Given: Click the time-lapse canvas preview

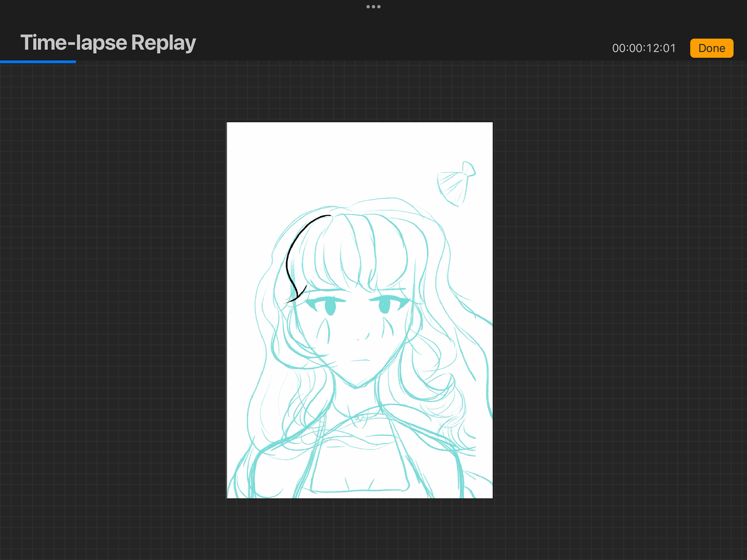Looking at the screenshot, I should tap(359, 310).
